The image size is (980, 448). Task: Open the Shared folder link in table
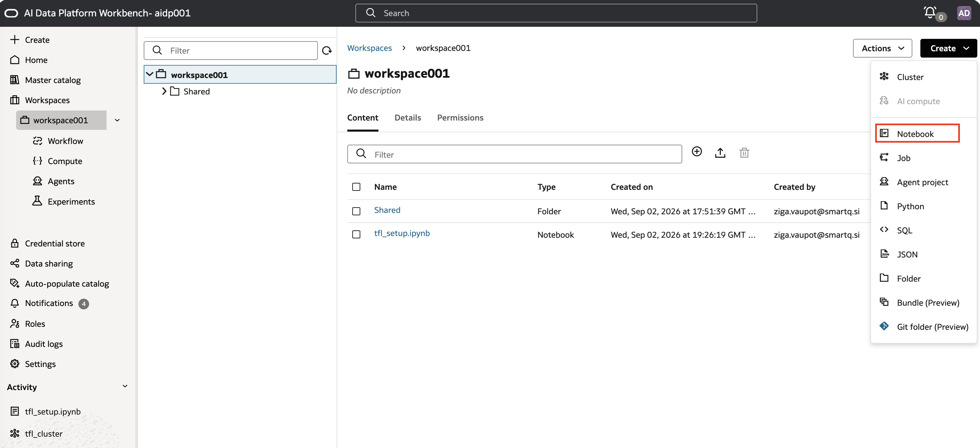pos(387,210)
